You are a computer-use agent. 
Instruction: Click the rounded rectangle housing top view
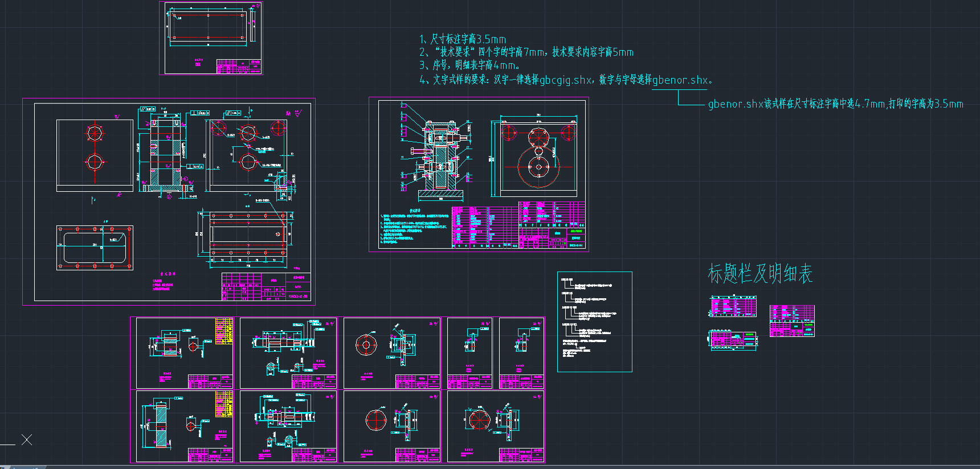coord(95,248)
